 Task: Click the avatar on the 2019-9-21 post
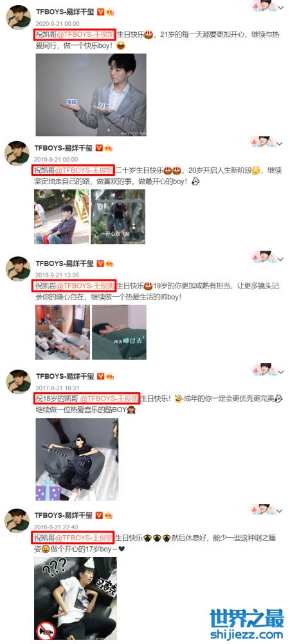pos(17,153)
